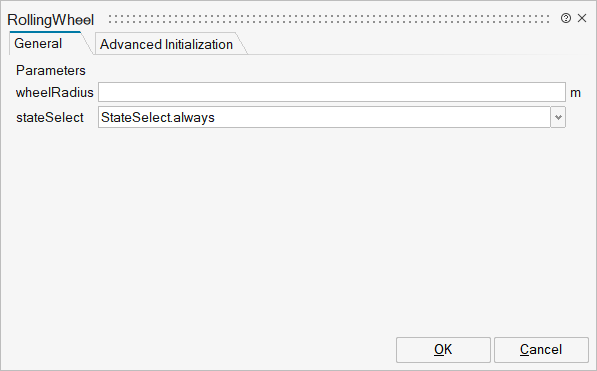Click the RollingWheel dialog title
Image resolution: width=597 pixels, height=371 pixels.
[x=51, y=20]
